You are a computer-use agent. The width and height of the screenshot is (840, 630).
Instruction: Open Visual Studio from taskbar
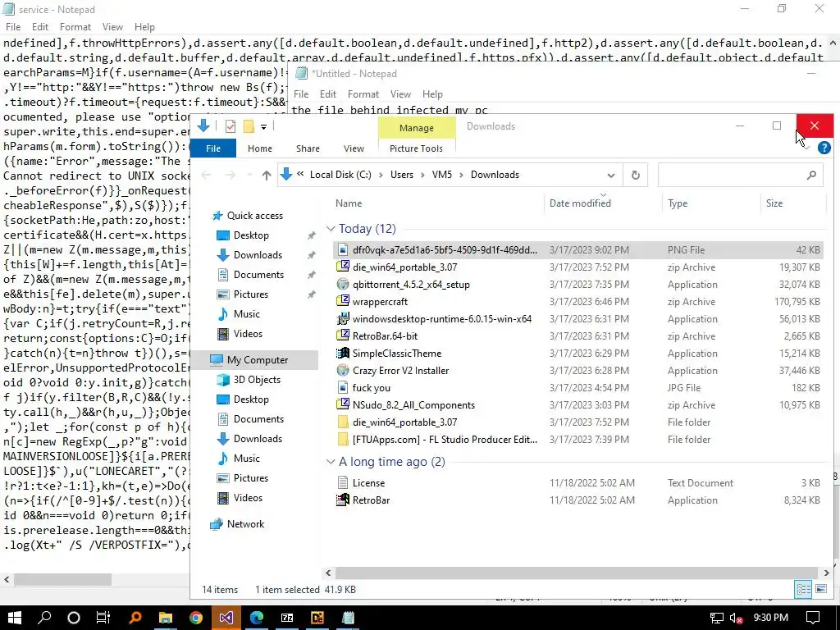point(226,618)
